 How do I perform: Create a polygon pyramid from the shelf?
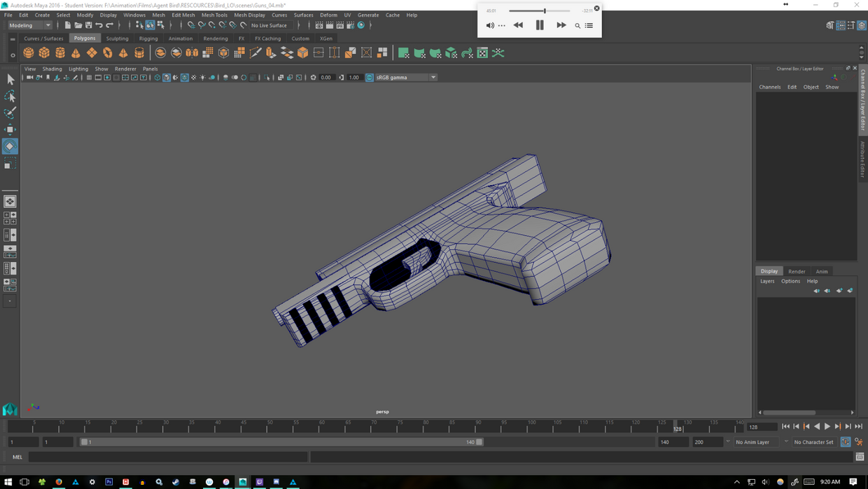point(123,53)
